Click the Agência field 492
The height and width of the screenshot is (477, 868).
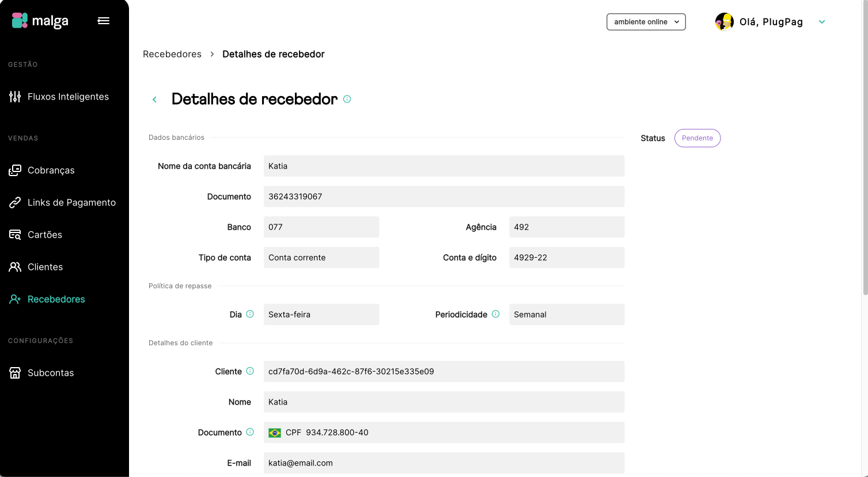567,227
